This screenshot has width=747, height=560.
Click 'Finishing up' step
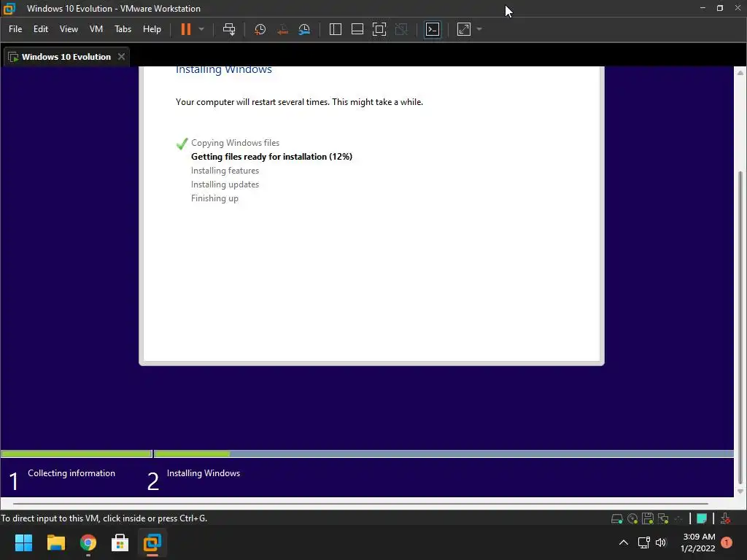click(214, 198)
